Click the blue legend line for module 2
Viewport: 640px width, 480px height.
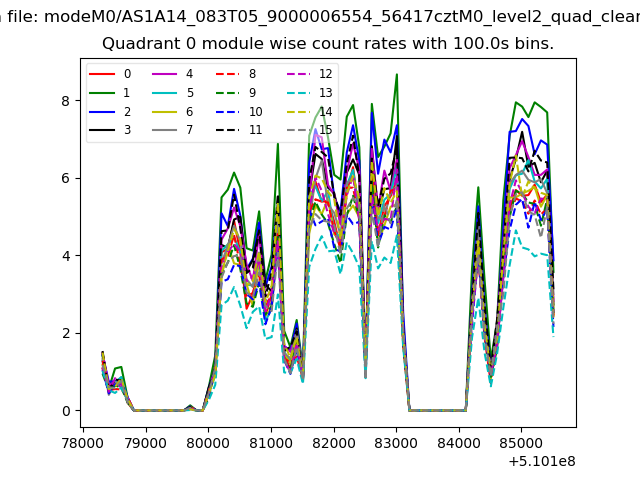pyautogui.click(x=102, y=111)
